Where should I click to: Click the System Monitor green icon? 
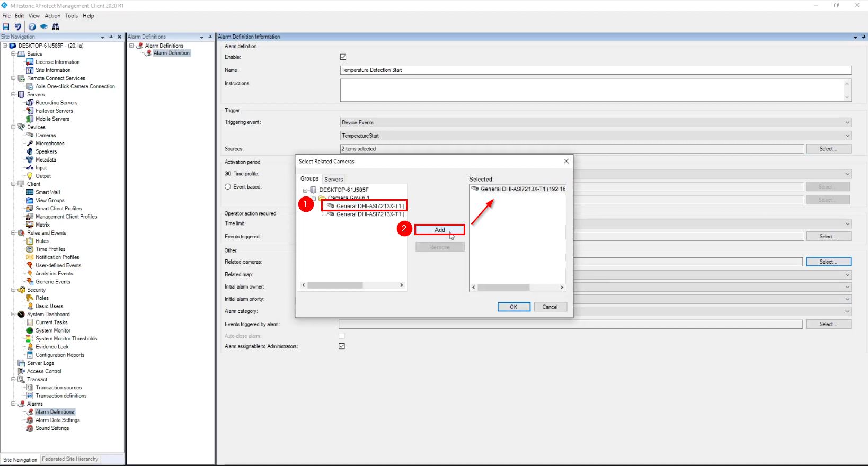(30, 330)
